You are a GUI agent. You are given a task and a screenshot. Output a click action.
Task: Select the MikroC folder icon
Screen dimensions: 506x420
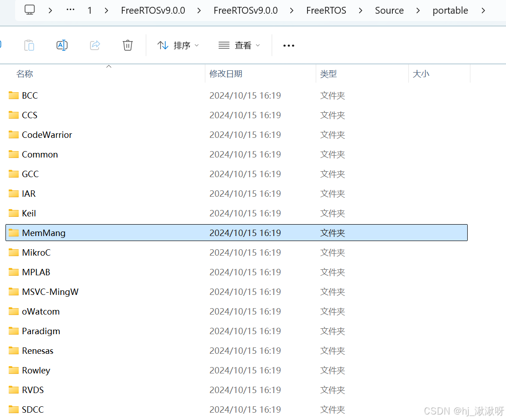[14, 252]
